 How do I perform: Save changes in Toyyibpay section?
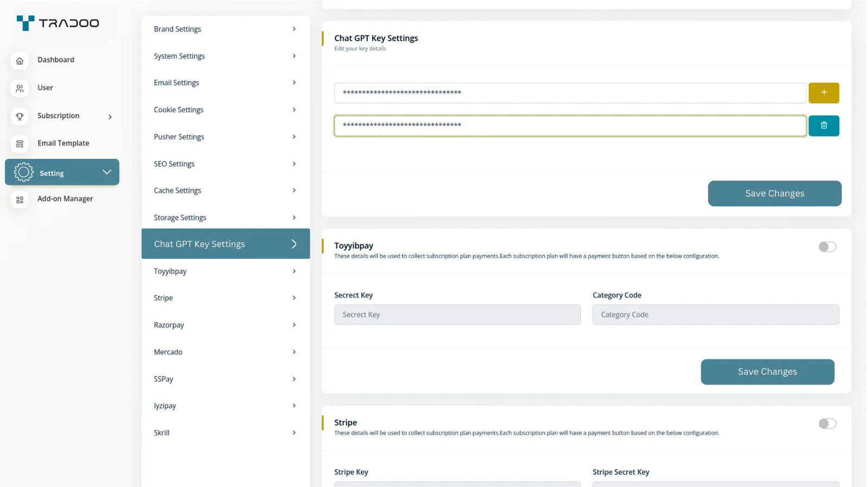[767, 372]
